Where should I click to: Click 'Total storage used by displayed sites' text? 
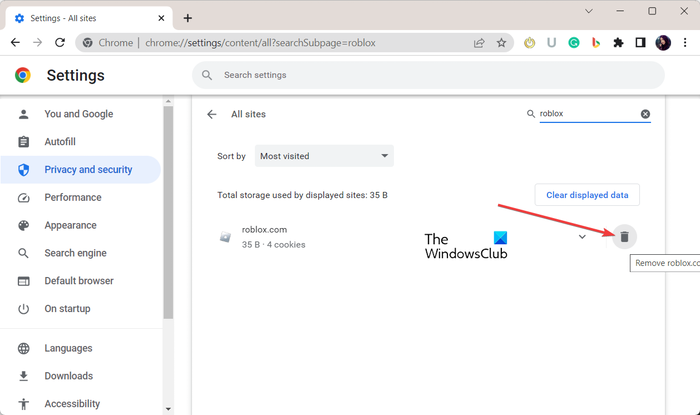coord(302,195)
